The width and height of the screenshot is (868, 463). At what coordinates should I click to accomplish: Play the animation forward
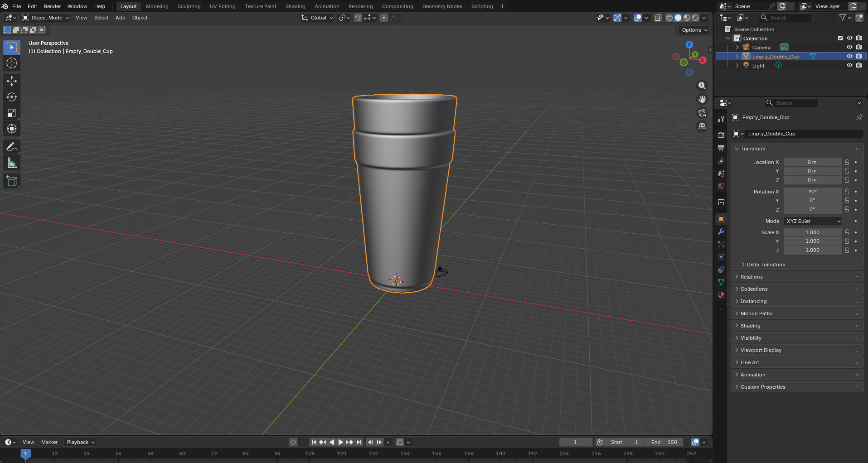tap(340, 442)
